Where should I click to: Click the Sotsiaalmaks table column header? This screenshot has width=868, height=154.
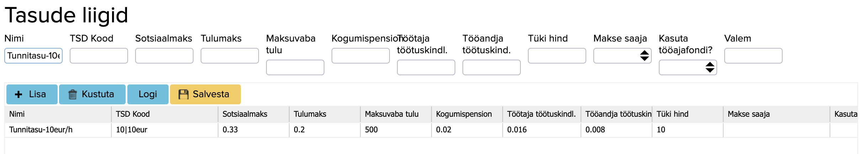pos(245,114)
